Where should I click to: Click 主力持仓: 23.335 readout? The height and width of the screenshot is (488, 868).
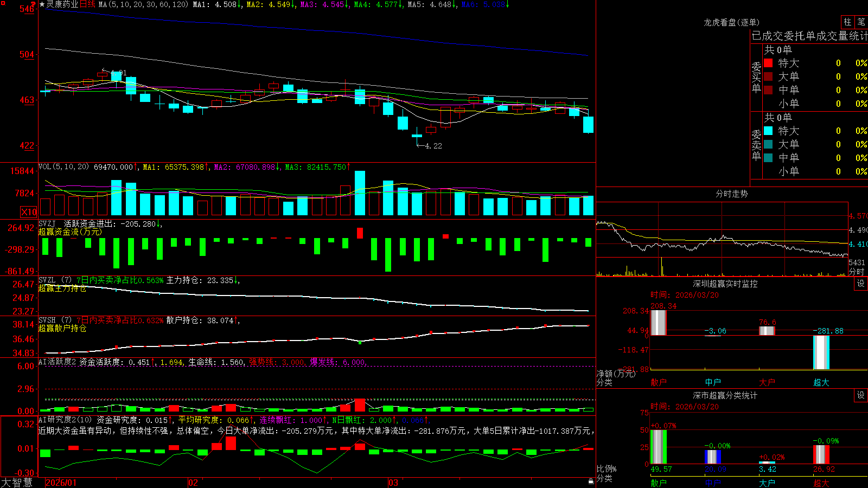point(202,280)
